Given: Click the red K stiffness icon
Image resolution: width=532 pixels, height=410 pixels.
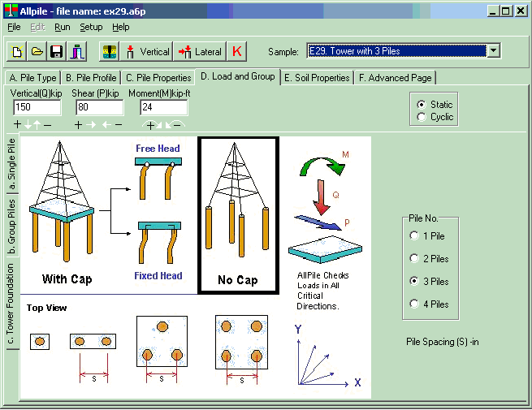Looking at the screenshot, I should tap(237, 52).
